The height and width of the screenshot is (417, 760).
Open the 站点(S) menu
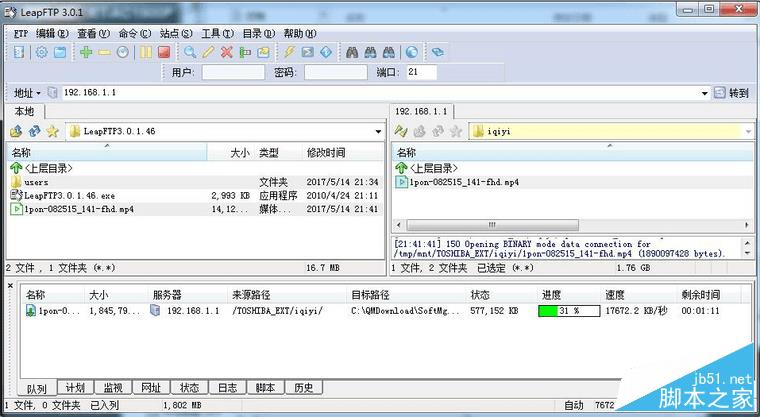(x=176, y=33)
